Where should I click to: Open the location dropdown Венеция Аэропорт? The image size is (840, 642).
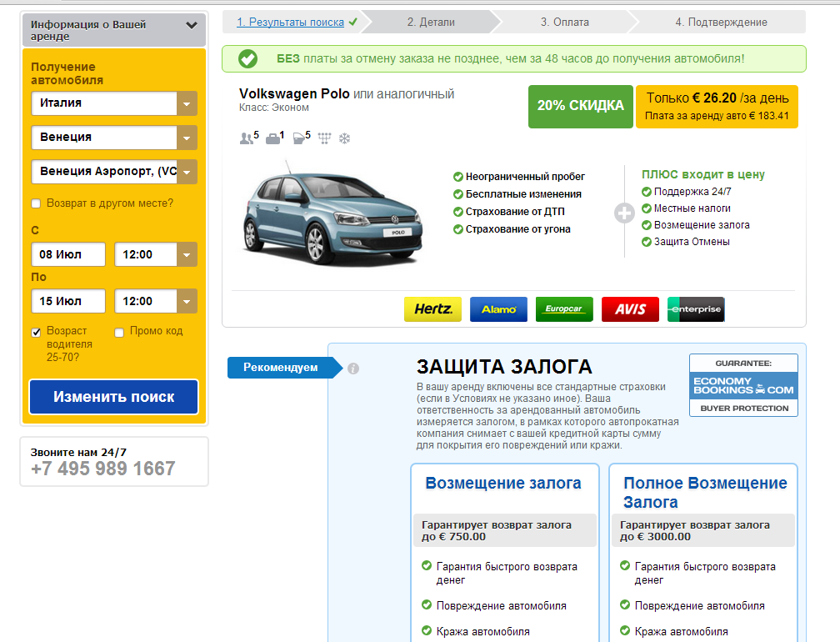tap(114, 172)
